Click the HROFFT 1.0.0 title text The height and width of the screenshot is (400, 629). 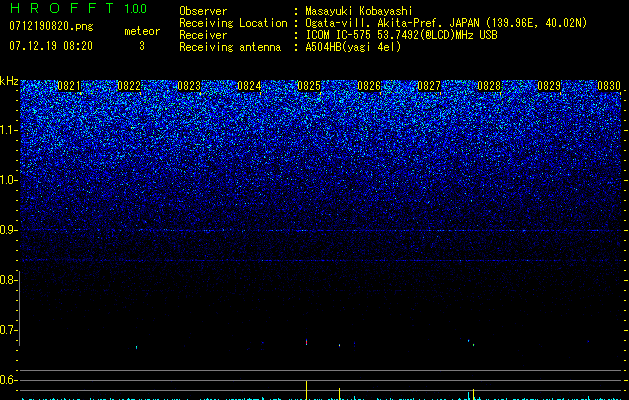(79, 8)
